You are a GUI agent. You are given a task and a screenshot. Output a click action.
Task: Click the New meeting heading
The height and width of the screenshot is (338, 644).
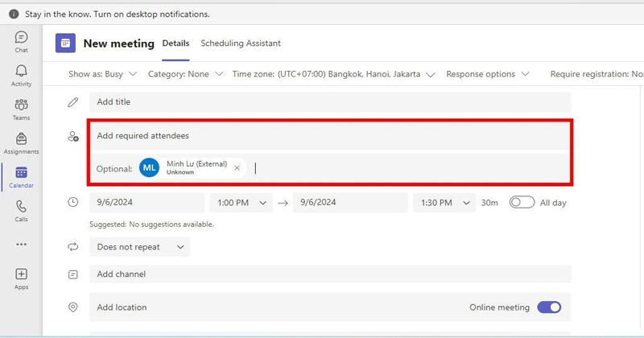[118, 43]
